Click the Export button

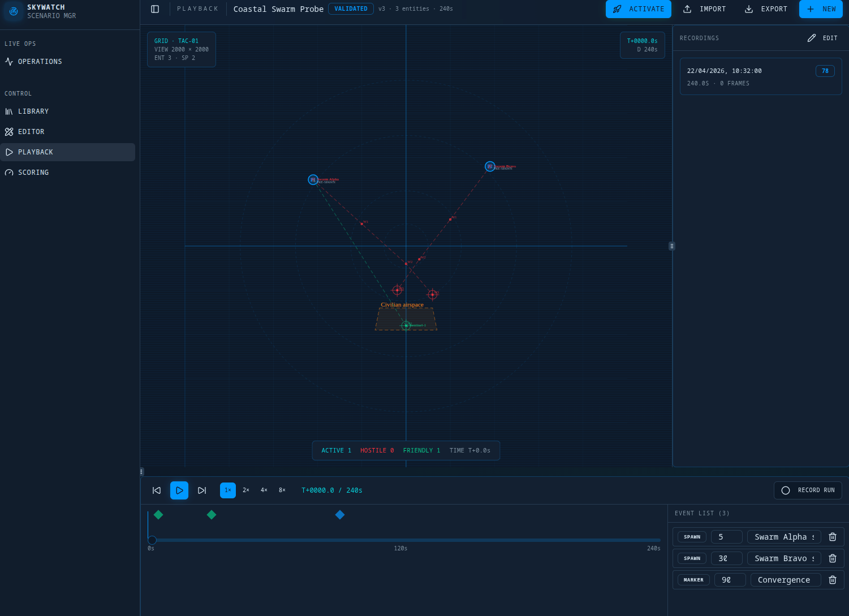coord(766,9)
